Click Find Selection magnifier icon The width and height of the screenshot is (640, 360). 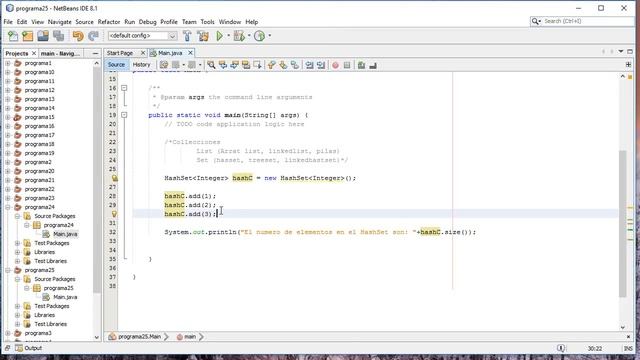tap(211, 65)
